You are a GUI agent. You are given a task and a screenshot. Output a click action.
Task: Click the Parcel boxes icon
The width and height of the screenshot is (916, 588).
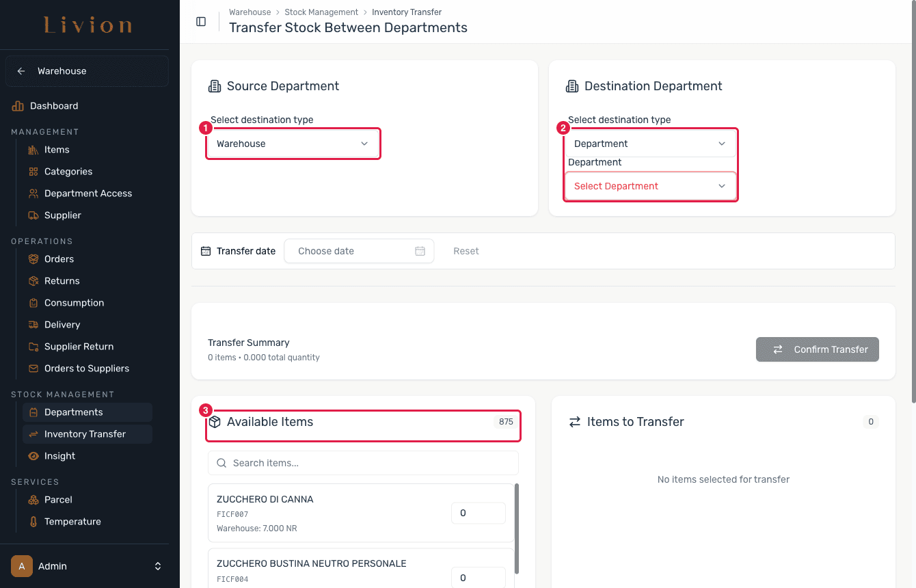(x=33, y=500)
